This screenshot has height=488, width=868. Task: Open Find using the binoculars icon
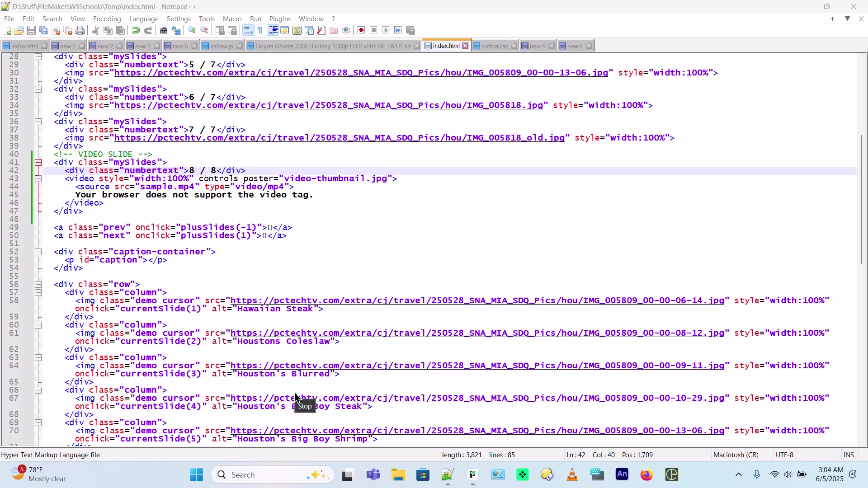164,30
